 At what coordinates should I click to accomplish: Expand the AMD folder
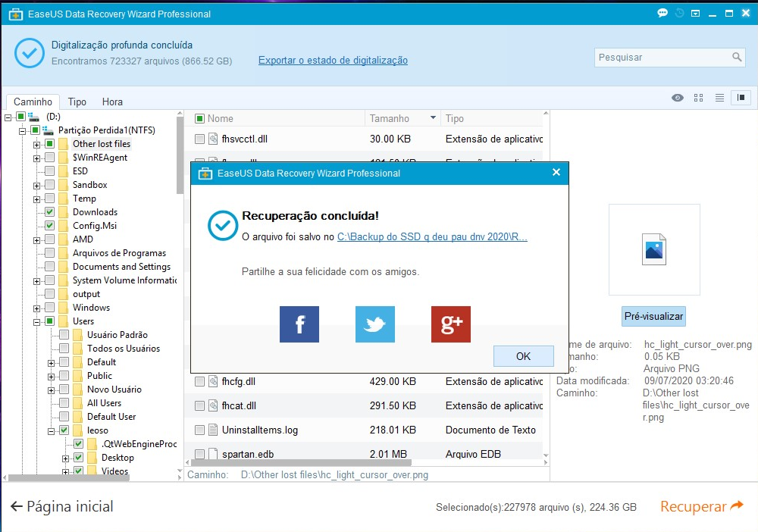pos(36,240)
